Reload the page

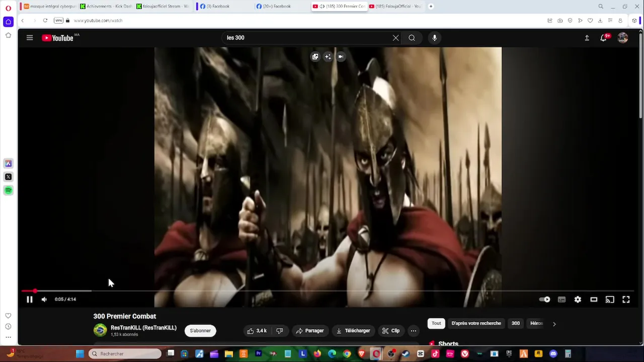tap(45, 21)
